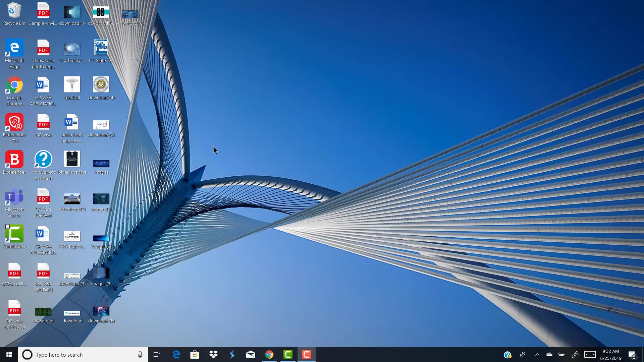Open the Action Center notifications icon
Image resolution: width=644 pixels, height=362 pixels.
(633, 355)
